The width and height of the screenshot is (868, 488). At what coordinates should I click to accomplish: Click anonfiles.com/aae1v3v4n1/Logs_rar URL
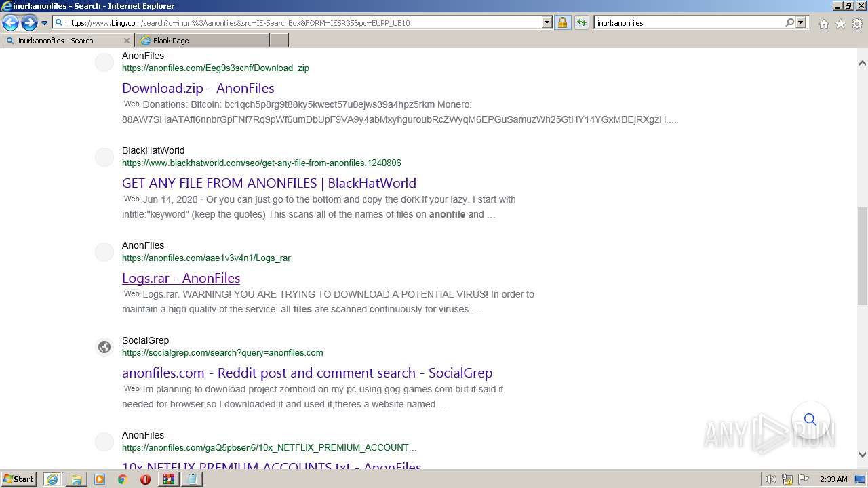(x=206, y=258)
